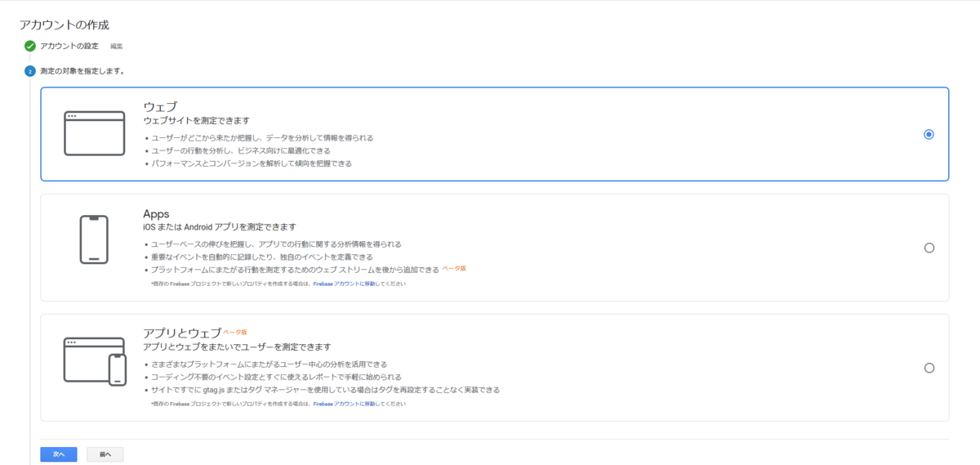Click the アプリとウェブをまたいでユーザーを測定できます subtitle
Image resolution: width=980 pixels, height=465 pixels.
(x=237, y=347)
